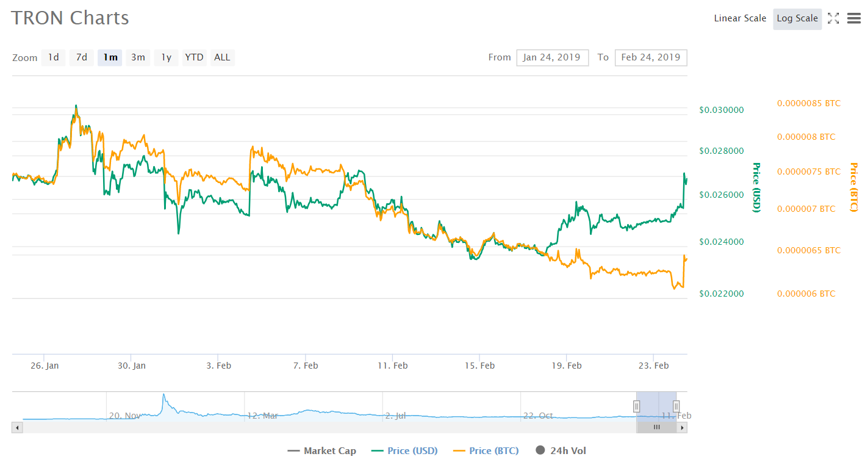This screenshot has height=462, width=868.
Task: Zoom chart to 1y
Action: (166, 57)
